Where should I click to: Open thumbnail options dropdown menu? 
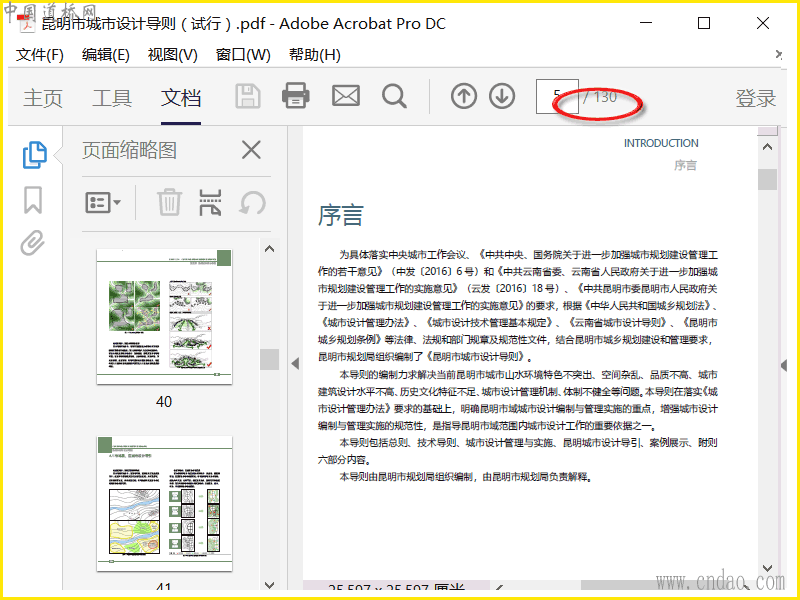103,203
